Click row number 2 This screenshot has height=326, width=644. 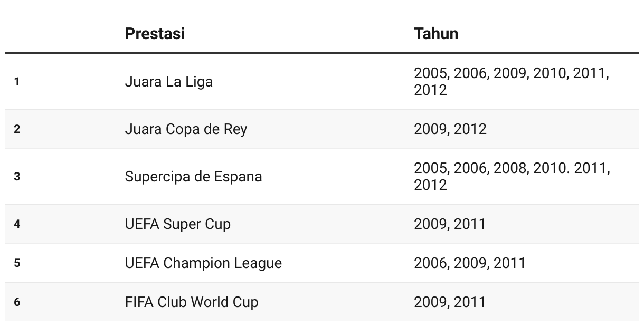(17, 129)
